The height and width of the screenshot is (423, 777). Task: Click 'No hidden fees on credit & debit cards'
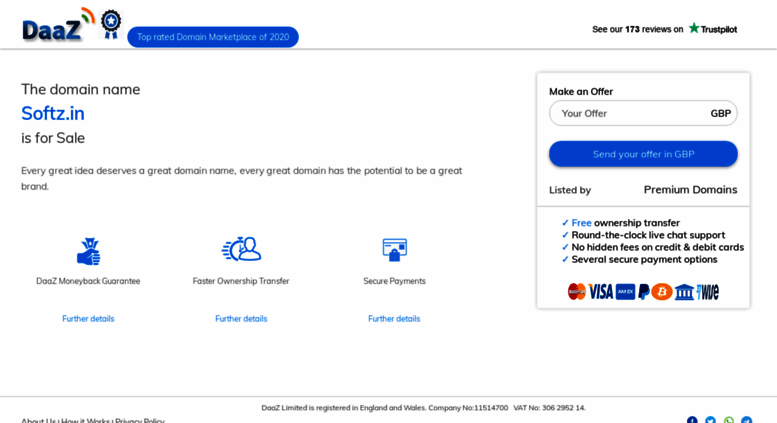pos(658,247)
